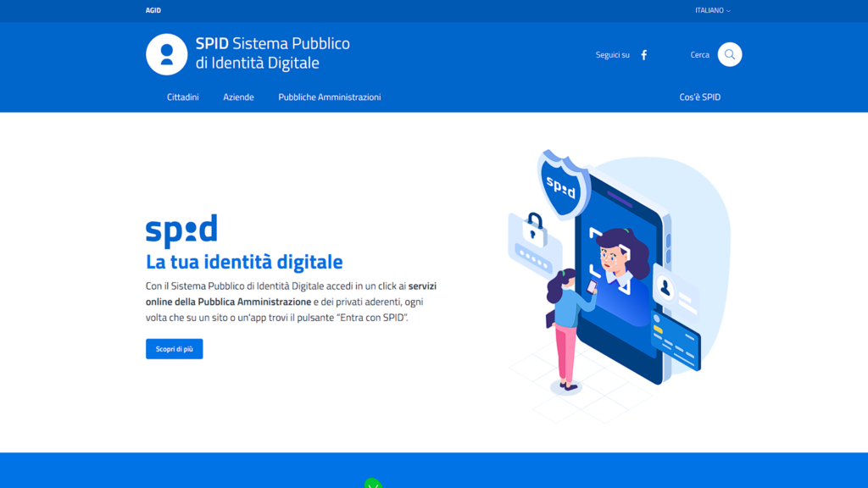Click the Scopri di più button
868x488 pixels.
(175, 348)
